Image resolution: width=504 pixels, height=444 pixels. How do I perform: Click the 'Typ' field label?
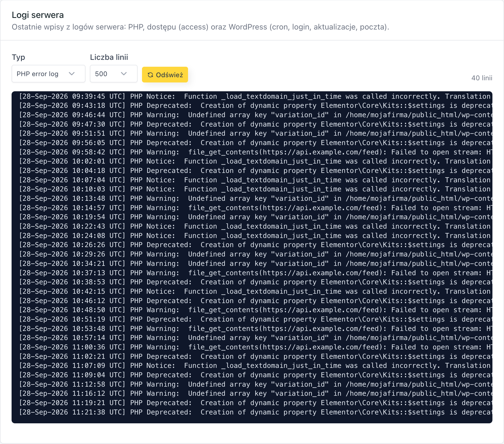[18, 57]
